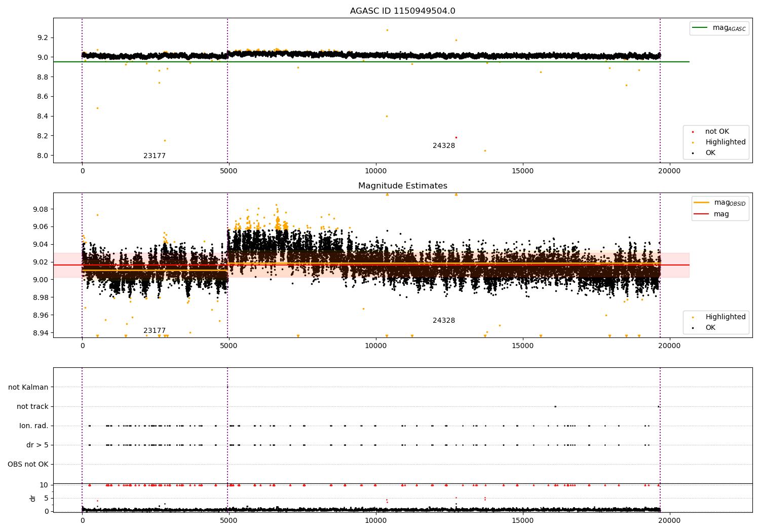Click the 8.6 y-axis tick label
The image size is (760, 532).
tap(43, 97)
